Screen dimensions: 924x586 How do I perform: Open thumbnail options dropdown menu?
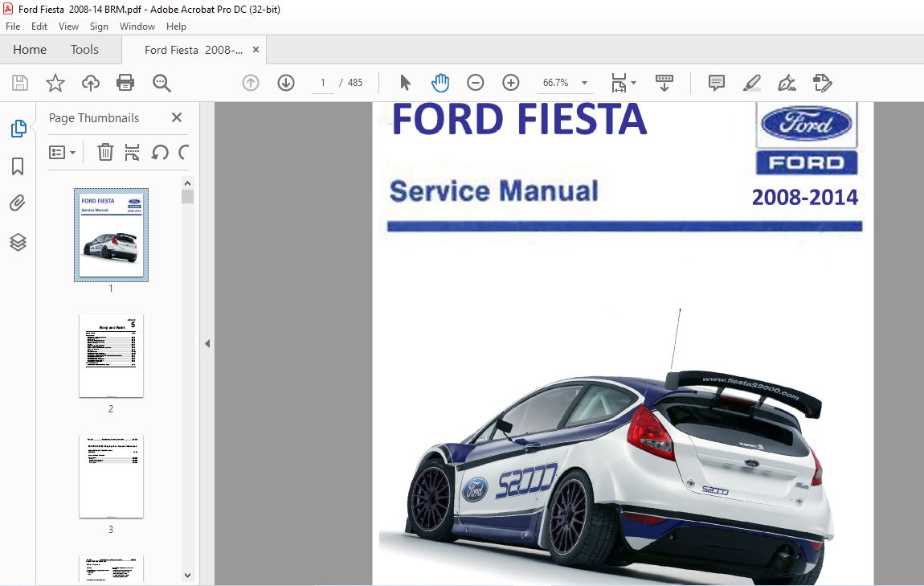coord(62,153)
